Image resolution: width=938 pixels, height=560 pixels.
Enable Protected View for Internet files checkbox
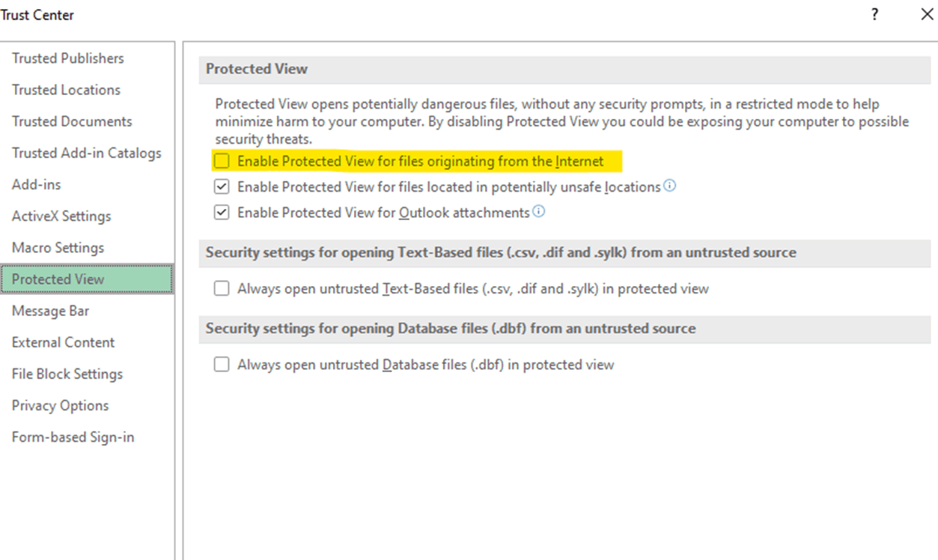[x=222, y=161]
